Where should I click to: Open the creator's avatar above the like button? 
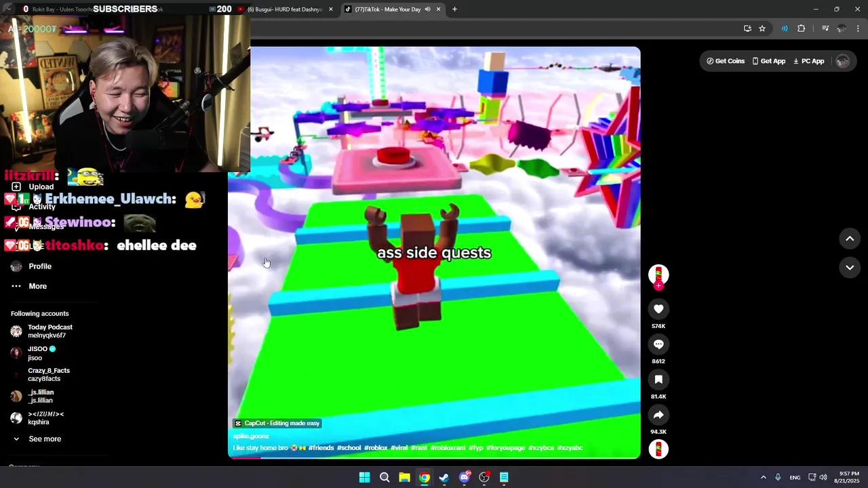click(x=658, y=274)
